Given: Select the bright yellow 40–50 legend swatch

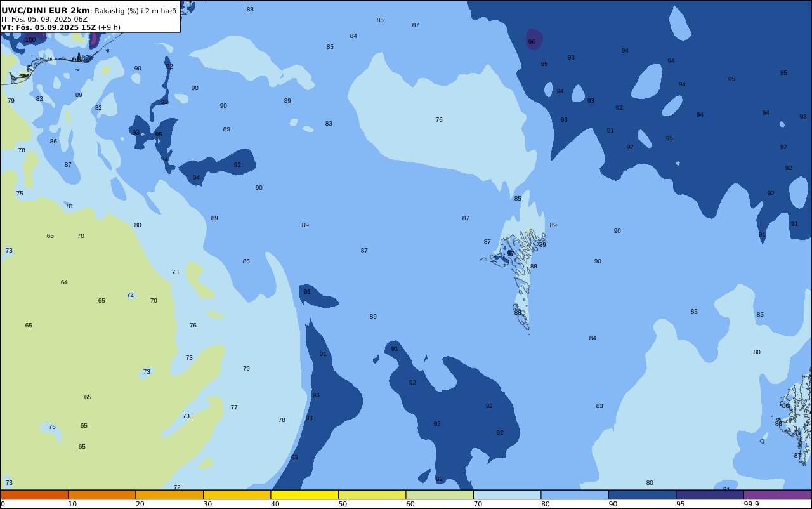Looking at the screenshot, I should 304,494.
